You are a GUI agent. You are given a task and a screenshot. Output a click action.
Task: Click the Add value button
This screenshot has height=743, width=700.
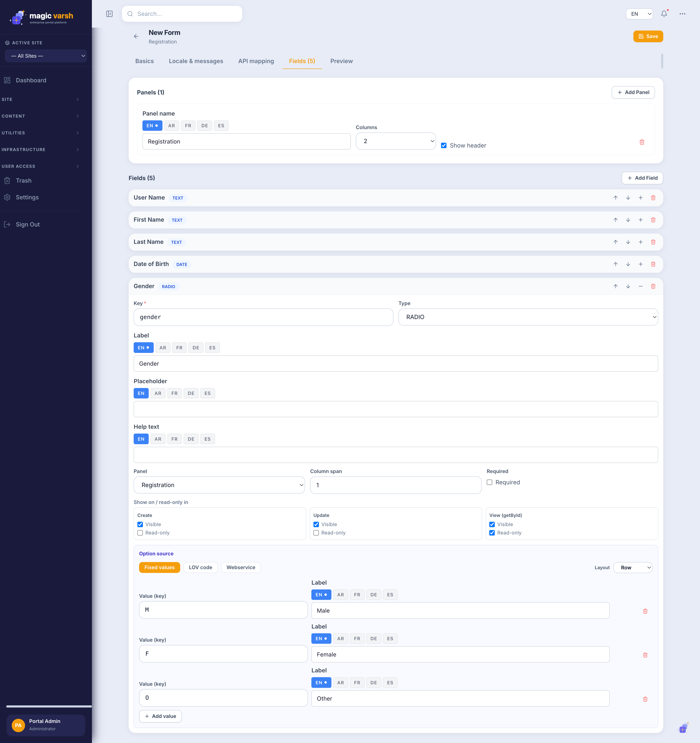[160, 716]
